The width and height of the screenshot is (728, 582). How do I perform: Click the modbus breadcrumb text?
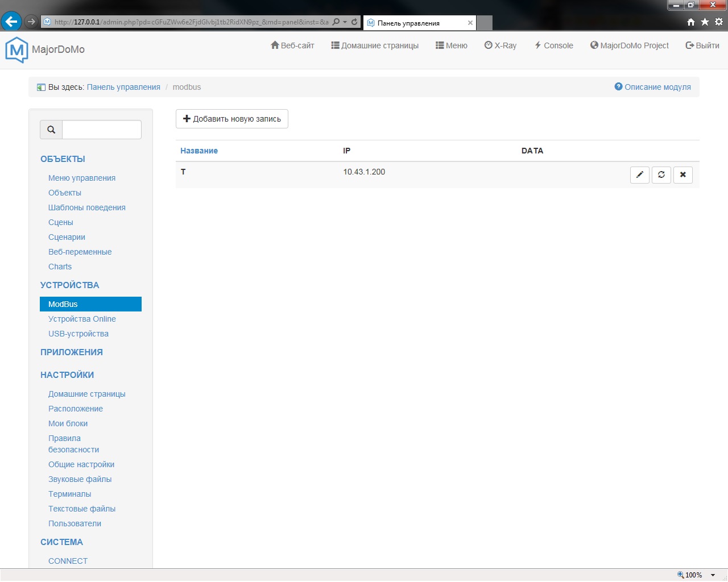pyautogui.click(x=187, y=87)
